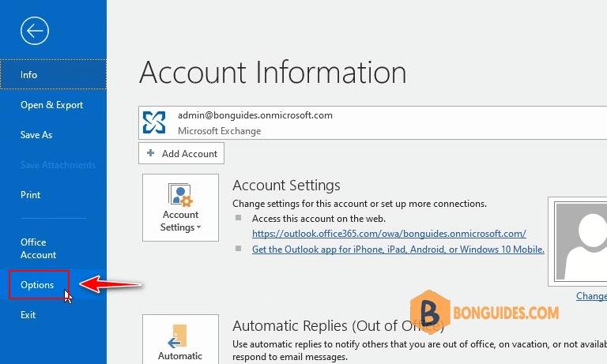607x364 pixels.
Task: Click the Change link under photo
Action: click(591, 296)
